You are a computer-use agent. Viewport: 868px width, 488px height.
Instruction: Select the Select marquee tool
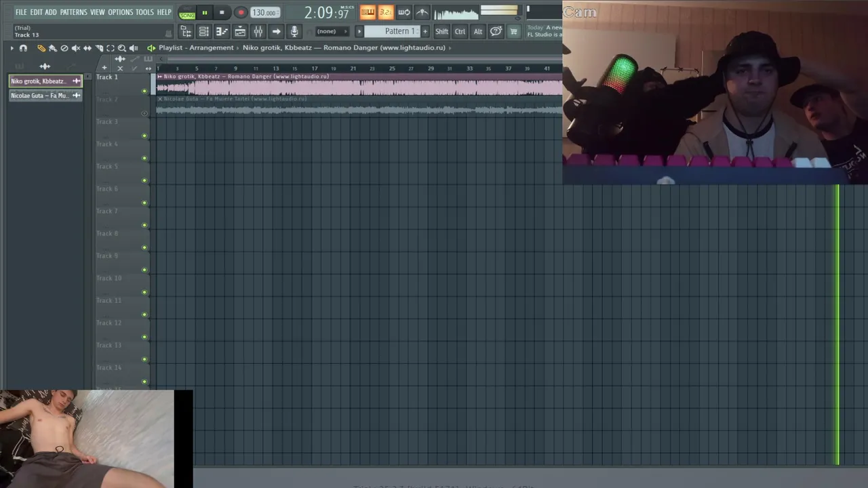coord(110,48)
